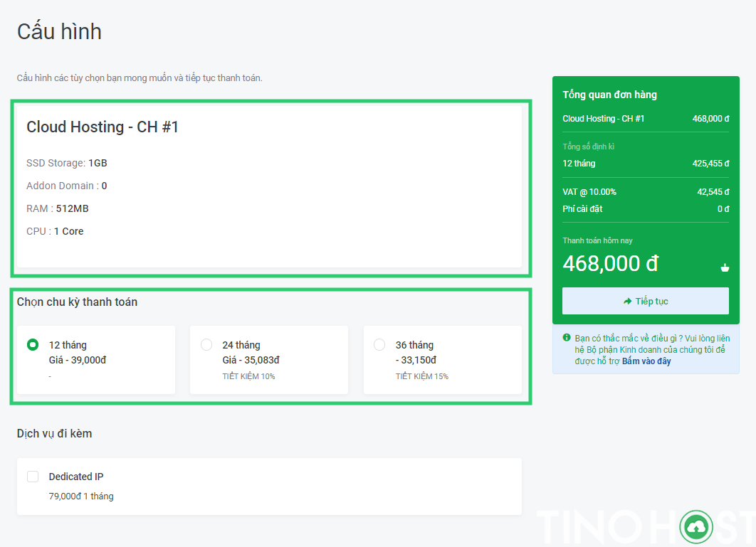Click the 468,000 đ total due today
This screenshot has height=547, width=756.
pyautogui.click(x=610, y=264)
